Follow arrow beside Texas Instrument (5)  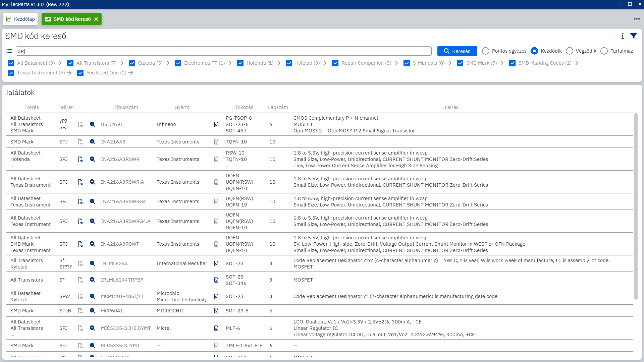tap(69, 73)
